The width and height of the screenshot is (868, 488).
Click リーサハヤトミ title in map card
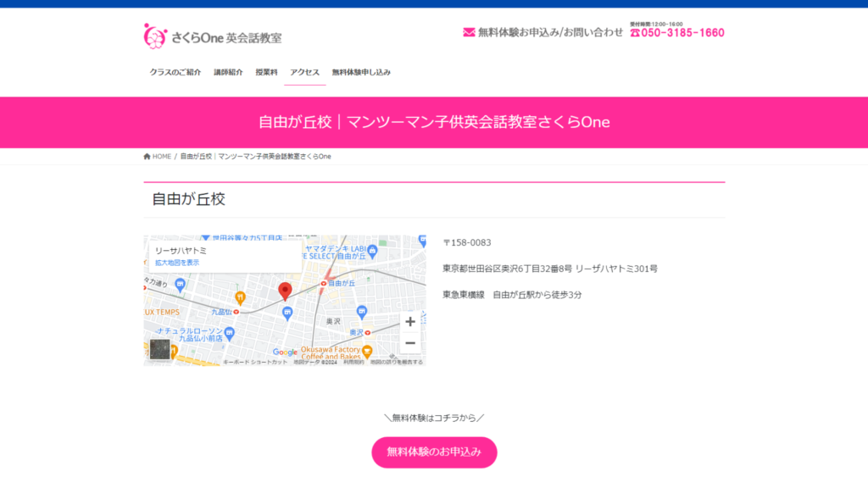pyautogui.click(x=181, y=251)
